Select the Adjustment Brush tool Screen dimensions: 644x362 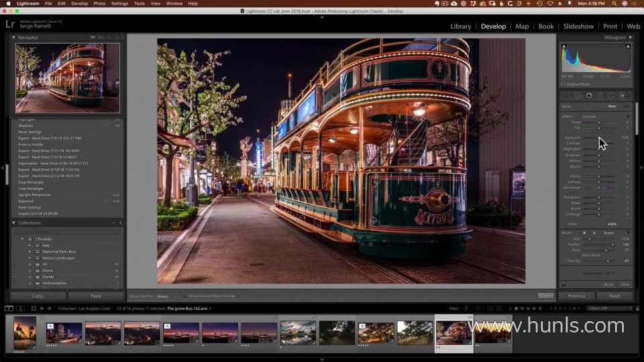click(x=625, y=96)
